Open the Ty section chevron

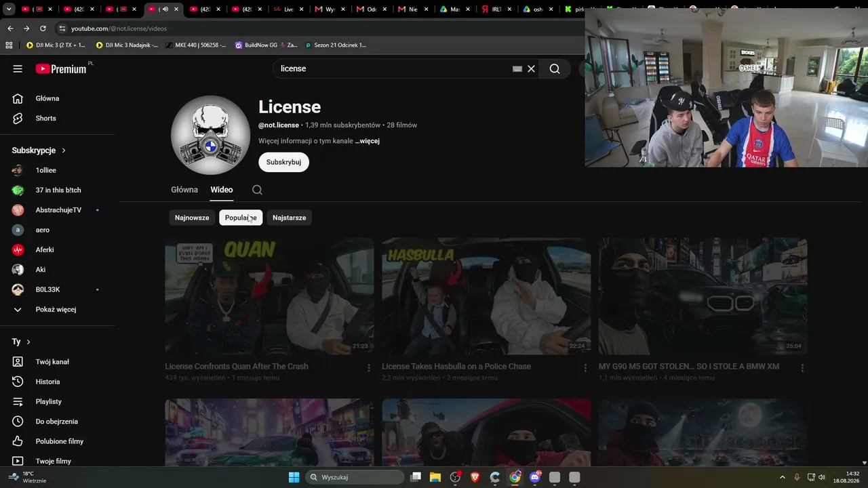coord(28,342)
